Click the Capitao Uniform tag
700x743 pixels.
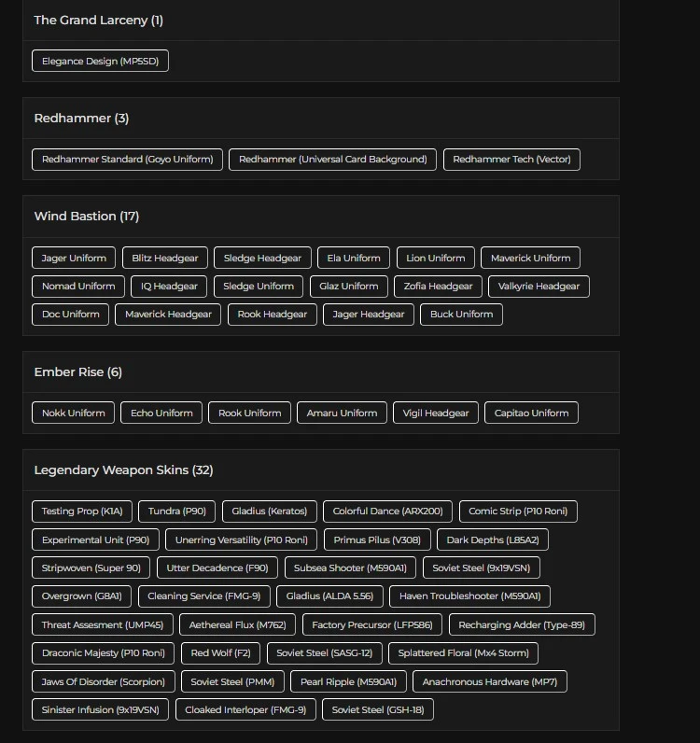[531, 414]
